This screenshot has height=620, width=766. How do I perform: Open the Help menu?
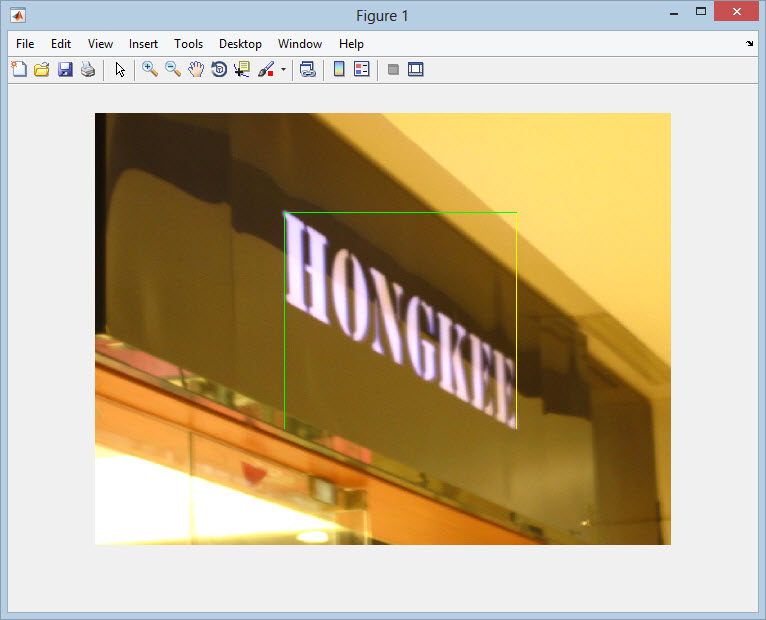(x=351, y=44)
